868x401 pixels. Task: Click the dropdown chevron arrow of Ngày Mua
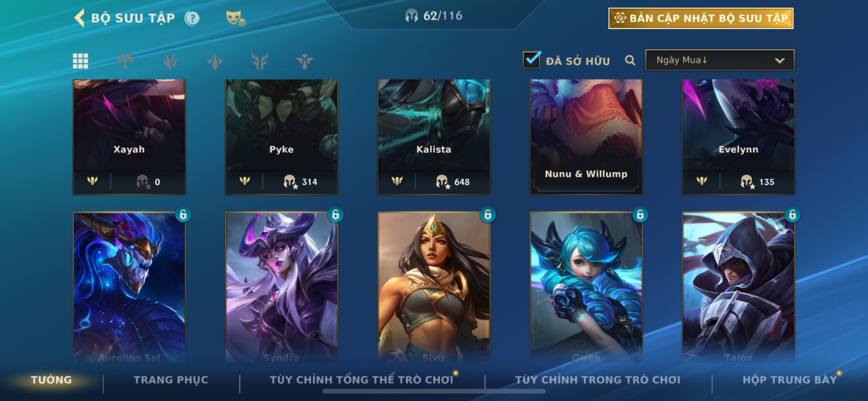[780, 60]
